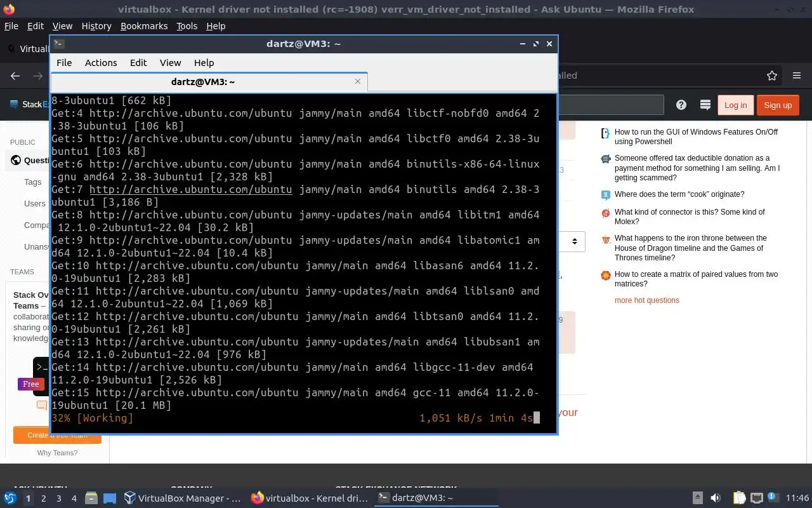Switch to virtual desktop 3
Image resolution: width=812 pixels, height=508 pixels.
(58, 498)
